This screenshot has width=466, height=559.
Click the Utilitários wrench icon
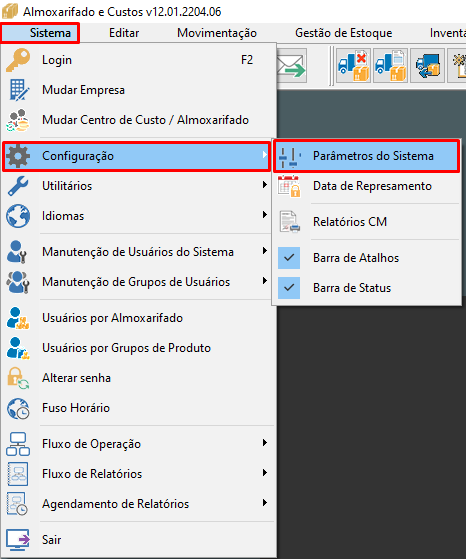pos(18,186)
